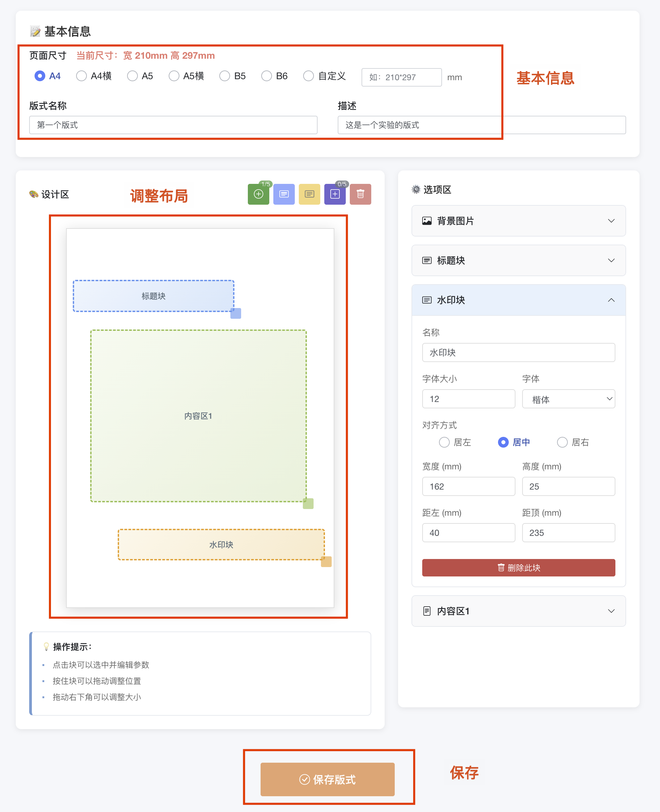The image size is (660, 812).
Task: Select the 标题块 block on the canvas
Action: [153, 296]
